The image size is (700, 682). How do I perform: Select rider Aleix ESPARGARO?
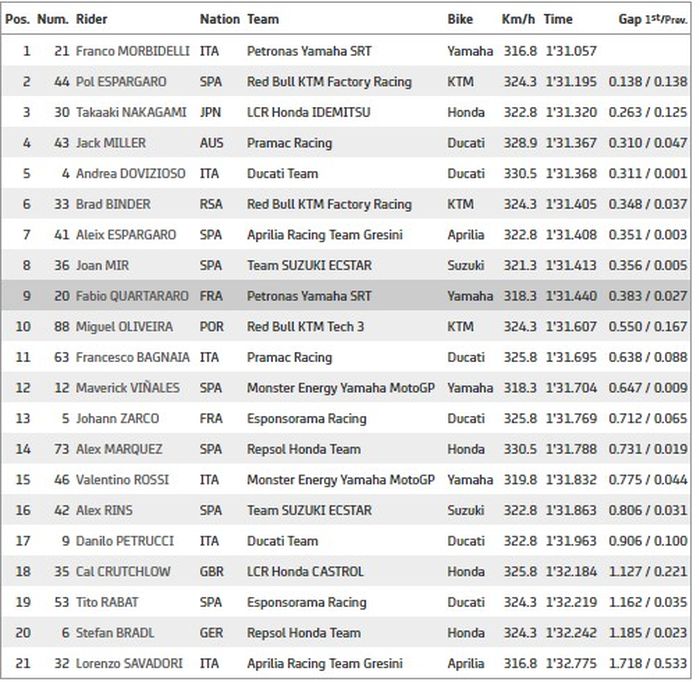(126, 235)
